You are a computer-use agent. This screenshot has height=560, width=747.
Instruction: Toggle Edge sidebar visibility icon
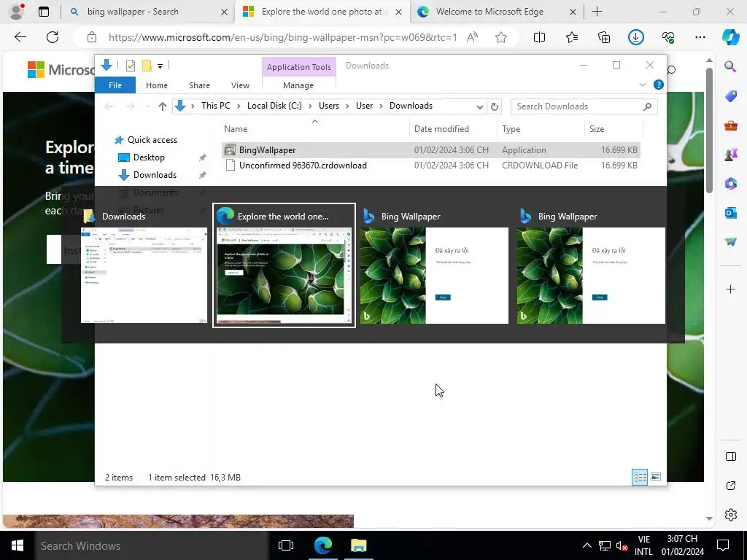pos(730,456)
